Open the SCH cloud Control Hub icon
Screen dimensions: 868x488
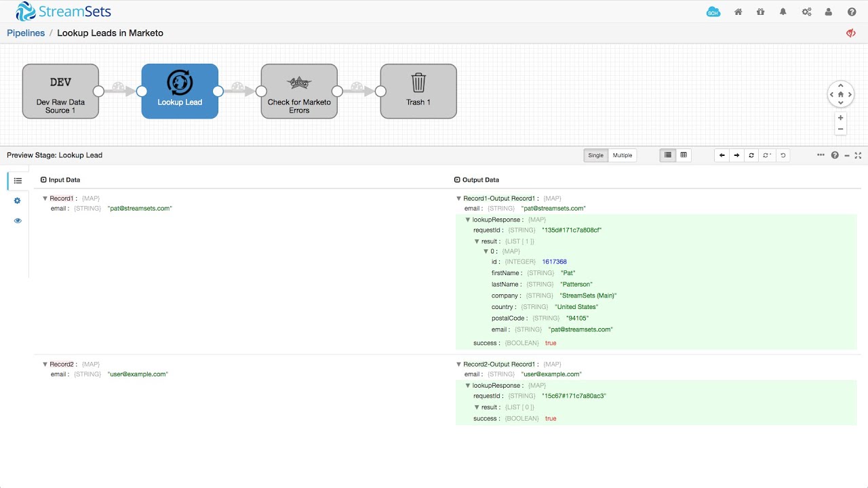point(713,12)
